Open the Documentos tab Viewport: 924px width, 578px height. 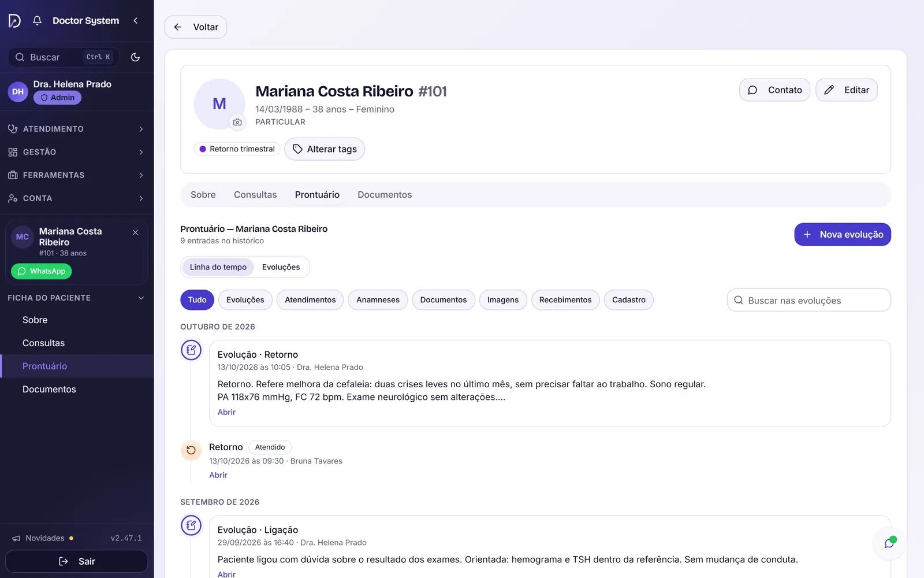click(385, 195)
